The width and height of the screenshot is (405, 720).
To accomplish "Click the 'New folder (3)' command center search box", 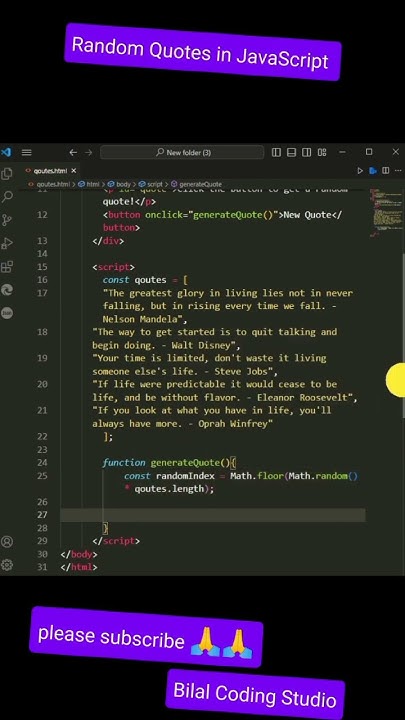I will 182,152.
